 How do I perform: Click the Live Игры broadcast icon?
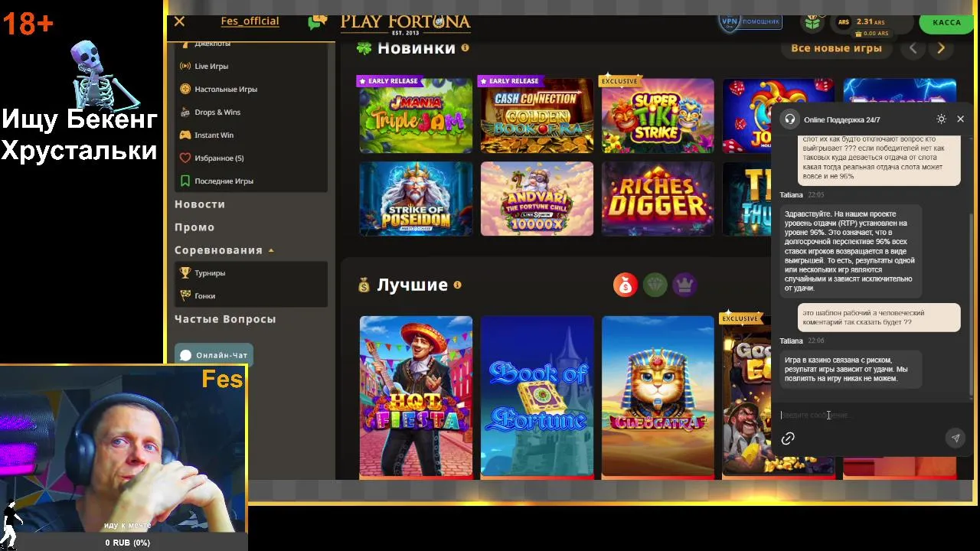(x=185, y=66)
